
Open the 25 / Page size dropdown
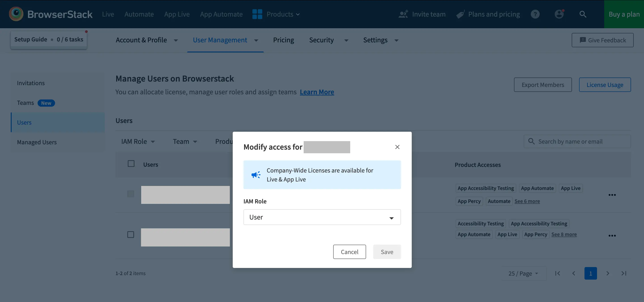(523, 274)
